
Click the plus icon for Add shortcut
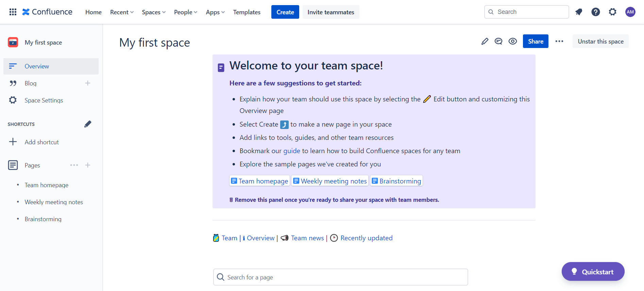13,142
